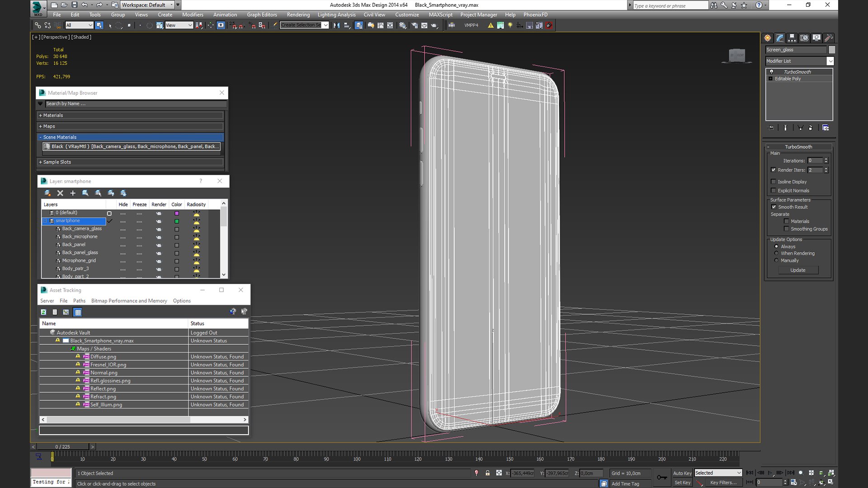The height and width of the screenshot is (488, 868).
Task: Enable Isoline Display checkbox
Action: pyautogui.click(x=774, y=182)
